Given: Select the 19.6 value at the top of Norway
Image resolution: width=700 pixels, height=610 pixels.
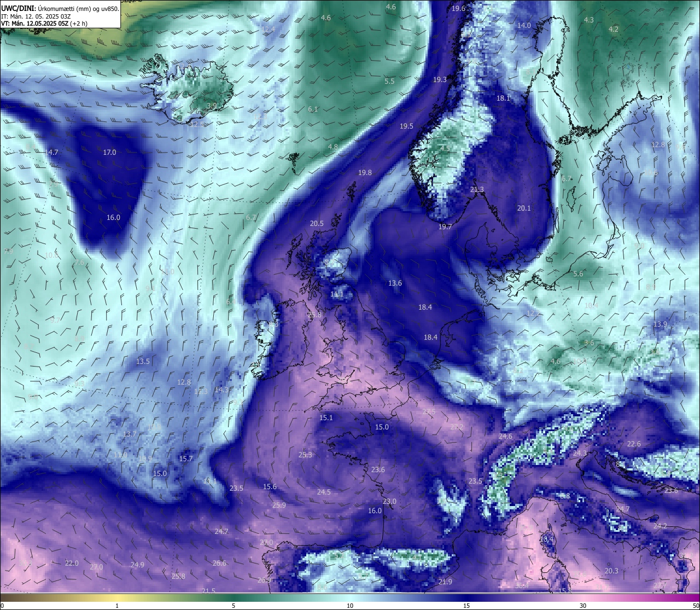Looking at the screenshot, I should (458, 8).
